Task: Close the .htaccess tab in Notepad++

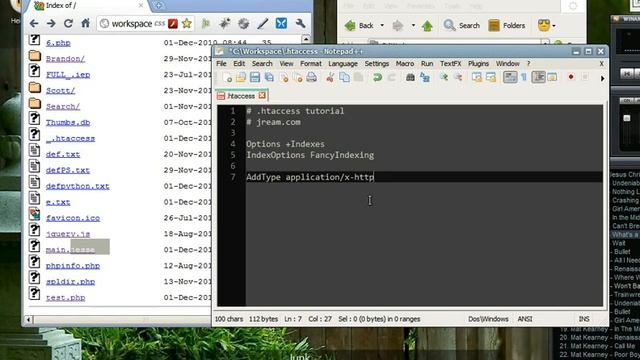Action: (x=262, y=96)
